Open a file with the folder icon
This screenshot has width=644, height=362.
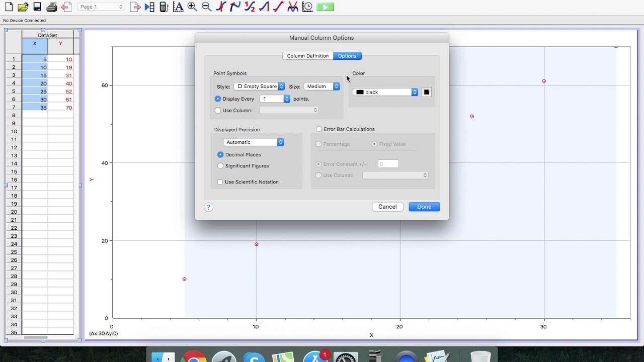23,7
